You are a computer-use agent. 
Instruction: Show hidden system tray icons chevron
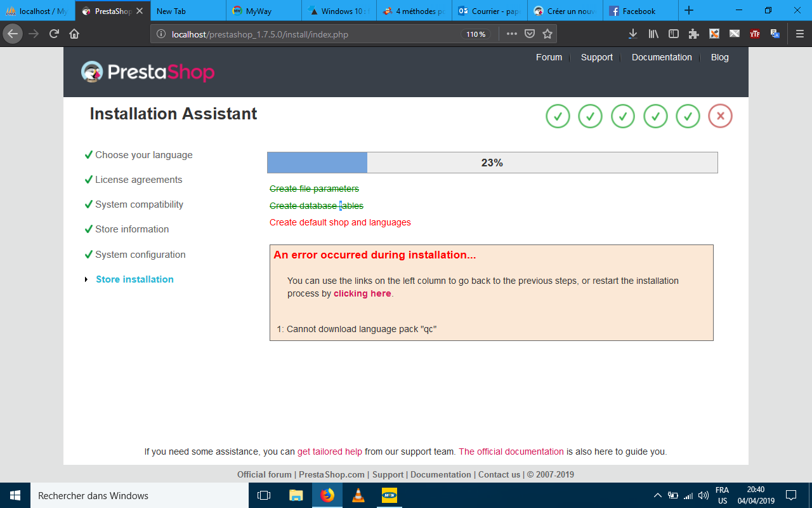coord(657,495)
